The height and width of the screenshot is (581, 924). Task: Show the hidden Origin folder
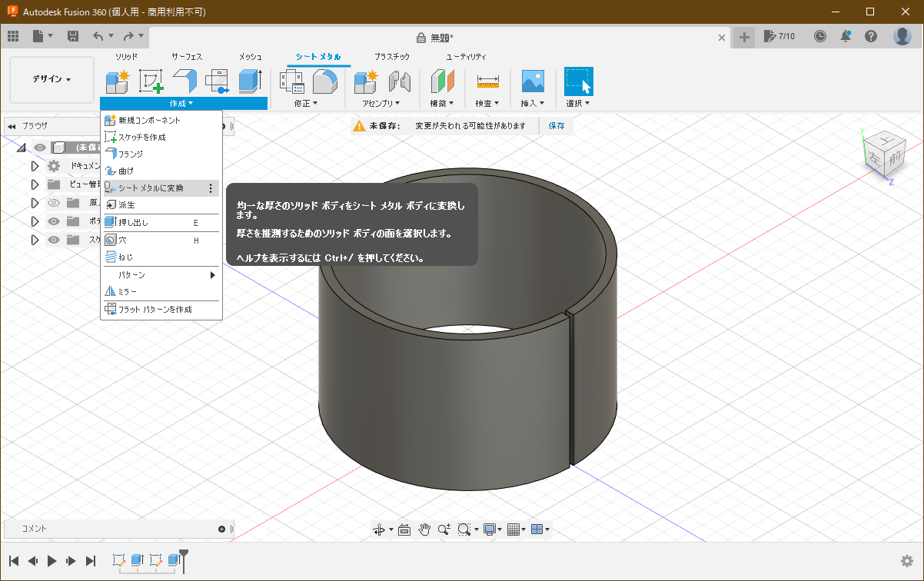tap(54, 203)
